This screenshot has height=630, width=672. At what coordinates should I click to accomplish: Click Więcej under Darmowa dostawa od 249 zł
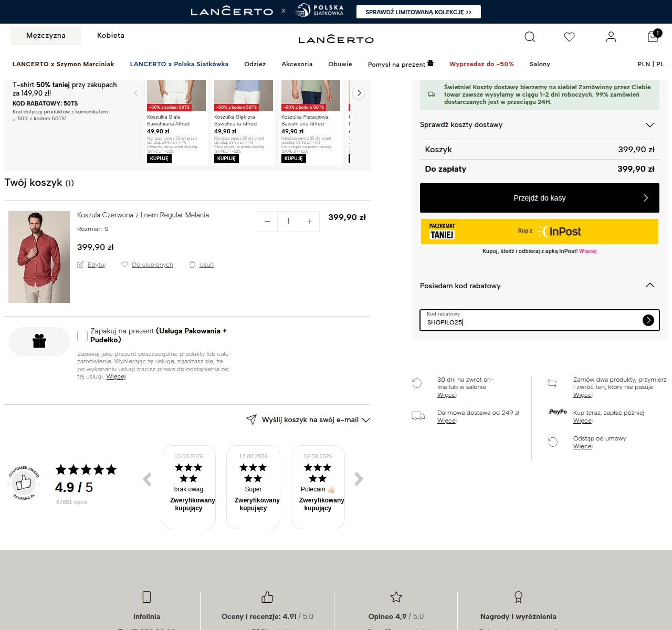click(447, 421)
